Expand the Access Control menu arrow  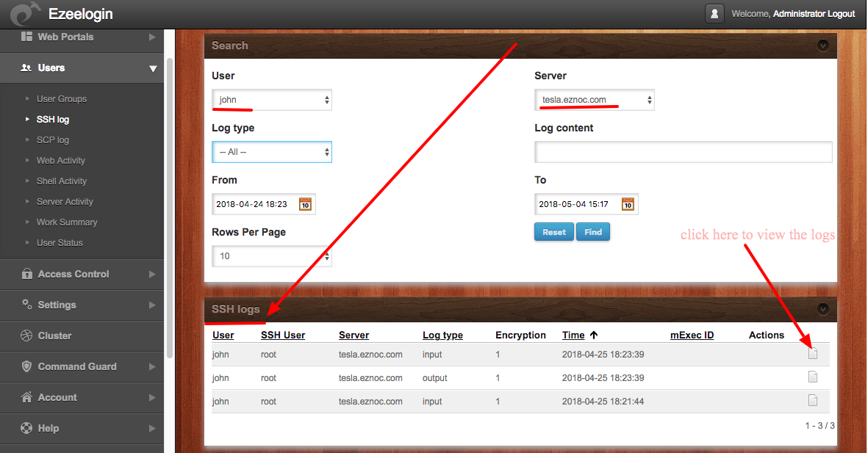(152, 275)
